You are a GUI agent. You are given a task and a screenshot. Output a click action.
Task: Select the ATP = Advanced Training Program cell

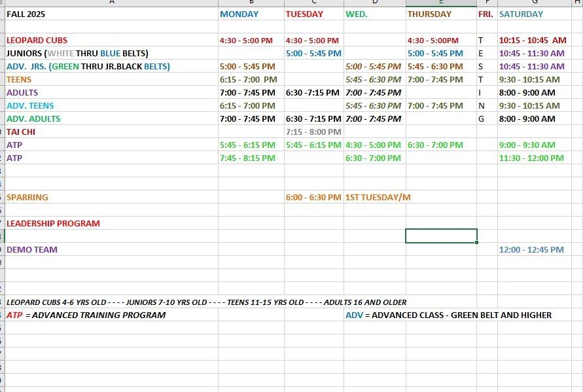pyautogui.click(x=86, y=315)
